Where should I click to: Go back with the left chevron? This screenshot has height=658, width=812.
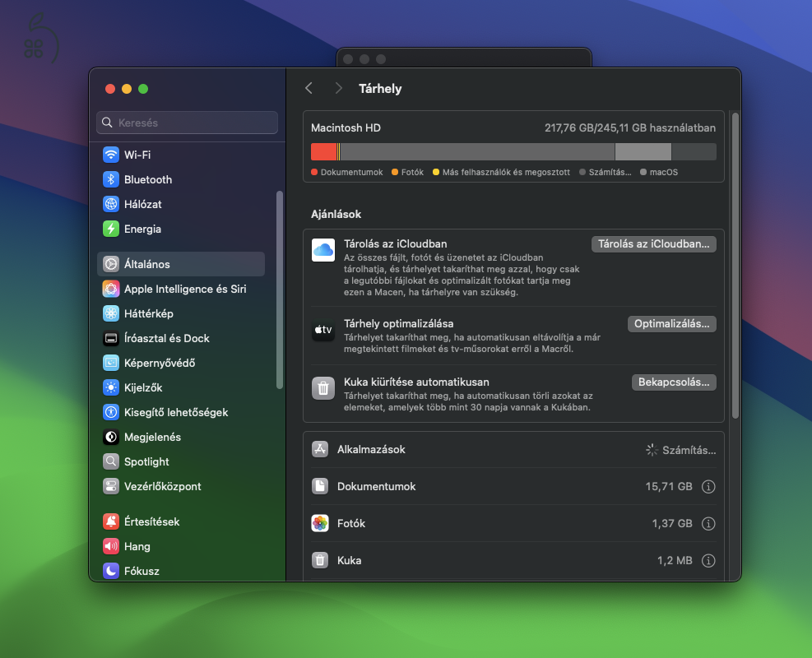(309, 88)
